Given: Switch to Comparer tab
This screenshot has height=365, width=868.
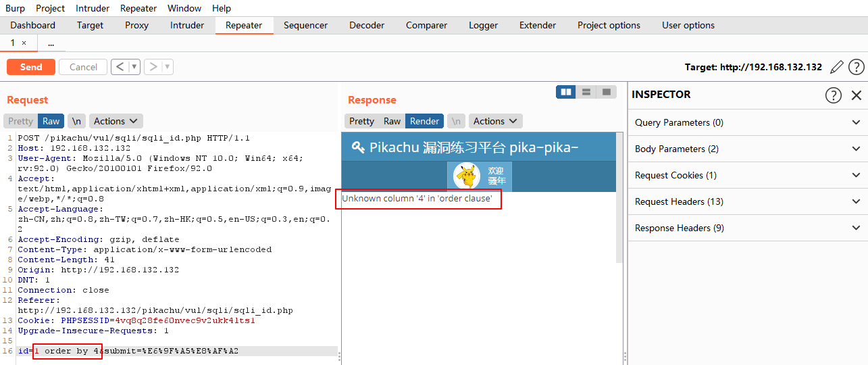Looking at the screenshot, I should pyautogui.click(x=426, y=25).
